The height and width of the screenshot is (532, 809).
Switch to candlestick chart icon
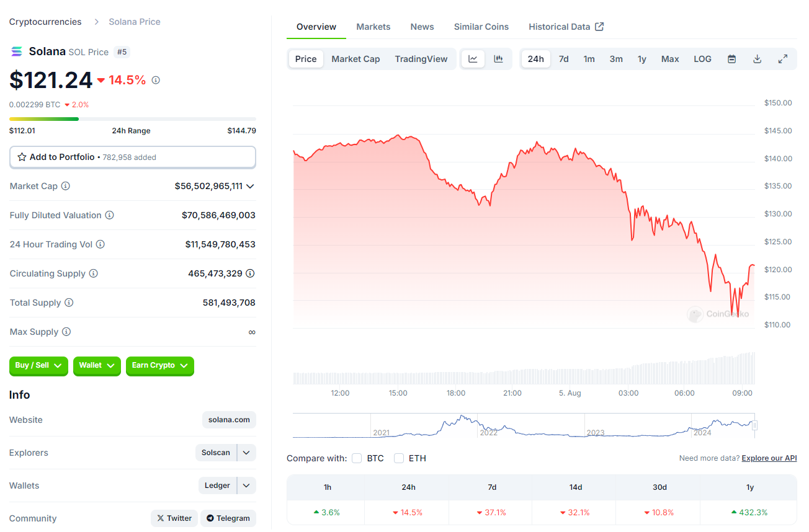pyautogui.click(x=498, y=59)
